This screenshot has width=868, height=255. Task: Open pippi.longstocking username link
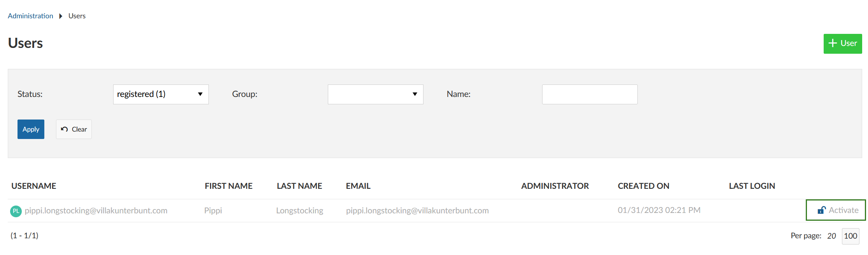tap(96, 211)
